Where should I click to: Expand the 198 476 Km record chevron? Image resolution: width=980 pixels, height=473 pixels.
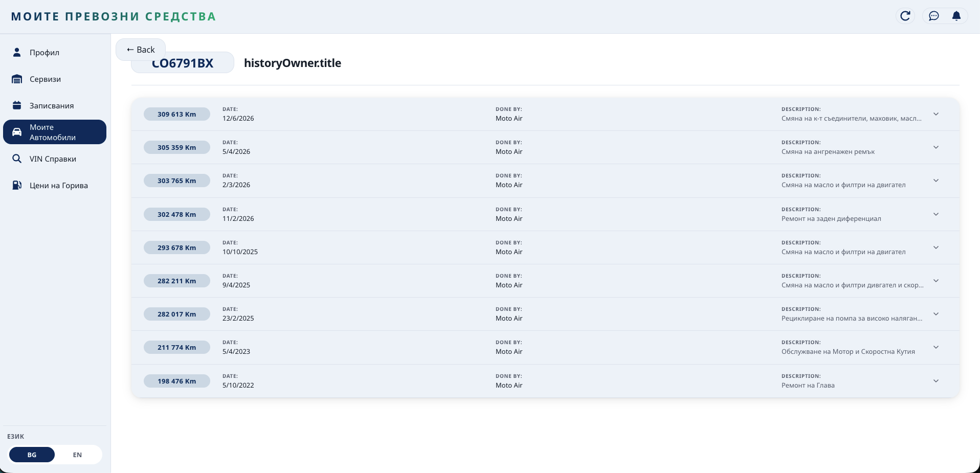pos(936,381)
